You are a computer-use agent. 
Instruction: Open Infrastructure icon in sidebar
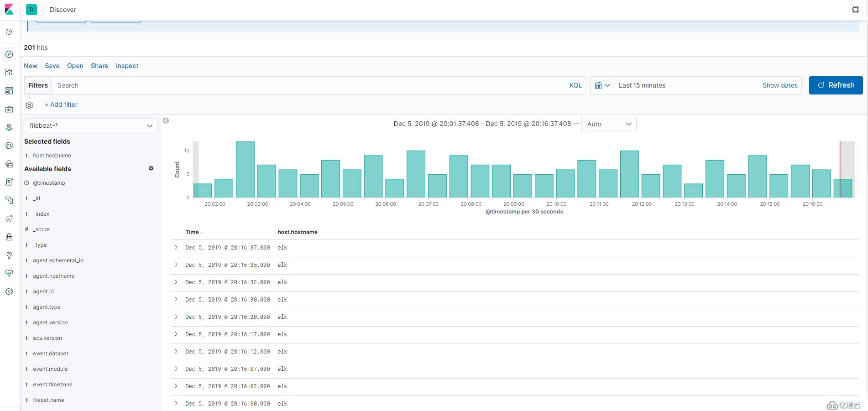[x=9, y=164]
